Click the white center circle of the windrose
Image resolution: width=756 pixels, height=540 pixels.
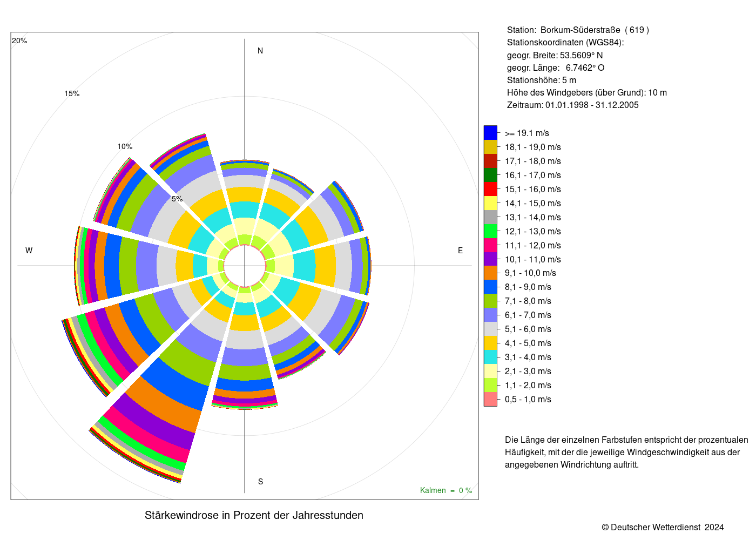pyautogui.click(x=245, y=266)
